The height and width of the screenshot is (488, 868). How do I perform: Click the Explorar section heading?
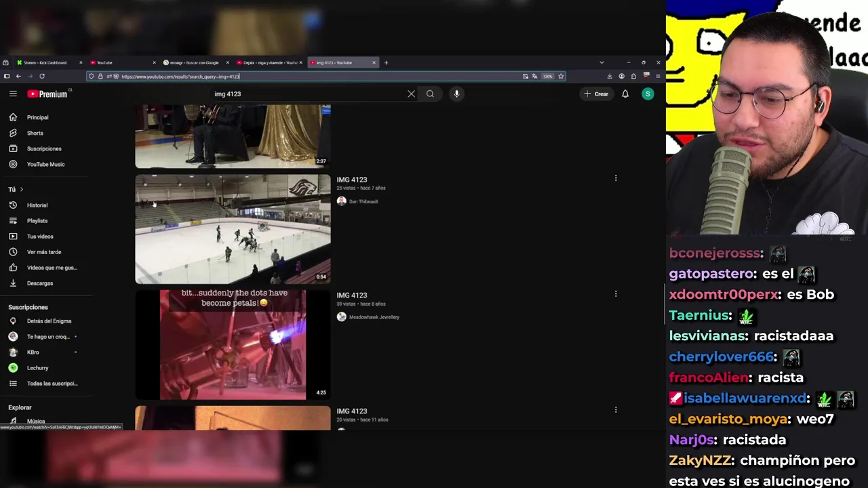(x=20, y=407)
